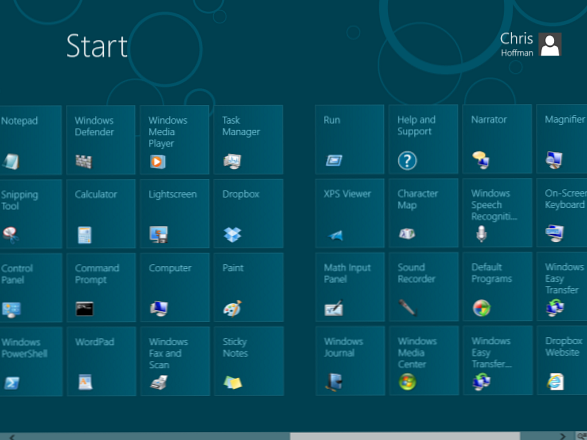Open Default Programs tile
Viewport: 587px width, 440px height.
click(498, 286)
